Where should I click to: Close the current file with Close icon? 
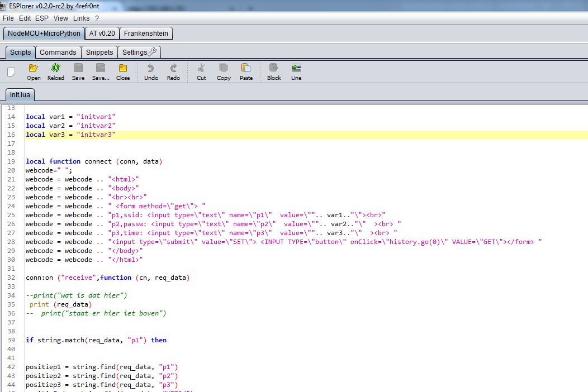coord(123,72)
